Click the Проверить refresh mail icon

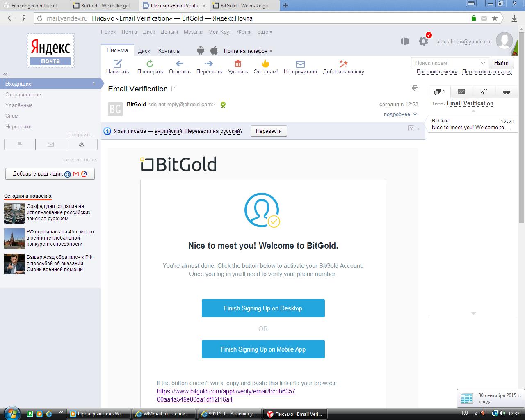[x=150, y=64]
